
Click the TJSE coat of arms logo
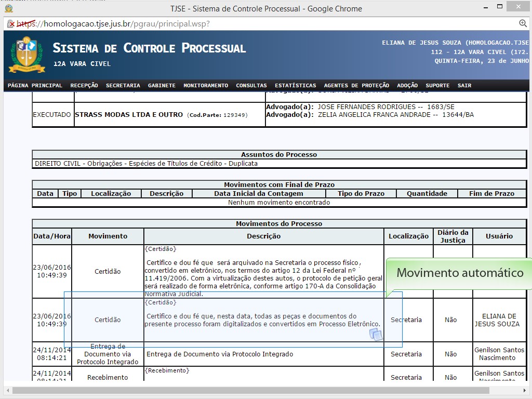point(26,54)
